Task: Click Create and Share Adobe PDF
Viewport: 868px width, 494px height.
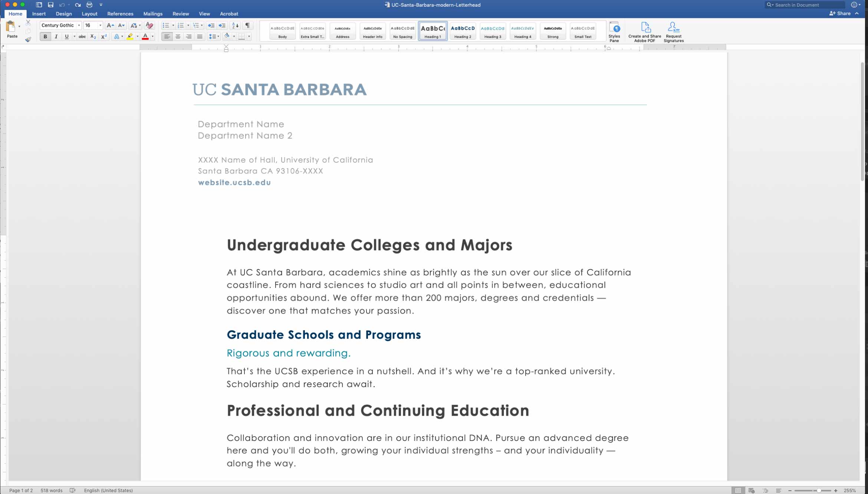Action: (x=645, y=32)
